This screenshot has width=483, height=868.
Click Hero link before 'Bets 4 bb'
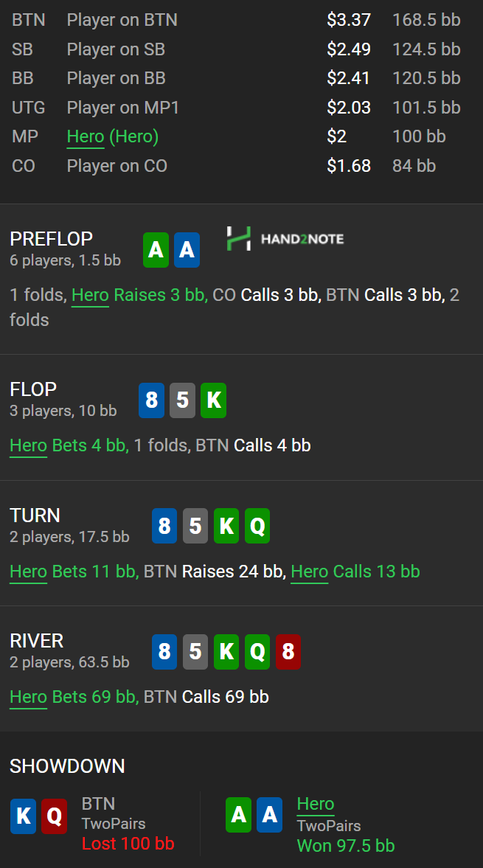pyautogui.click(x=28, y=445)
